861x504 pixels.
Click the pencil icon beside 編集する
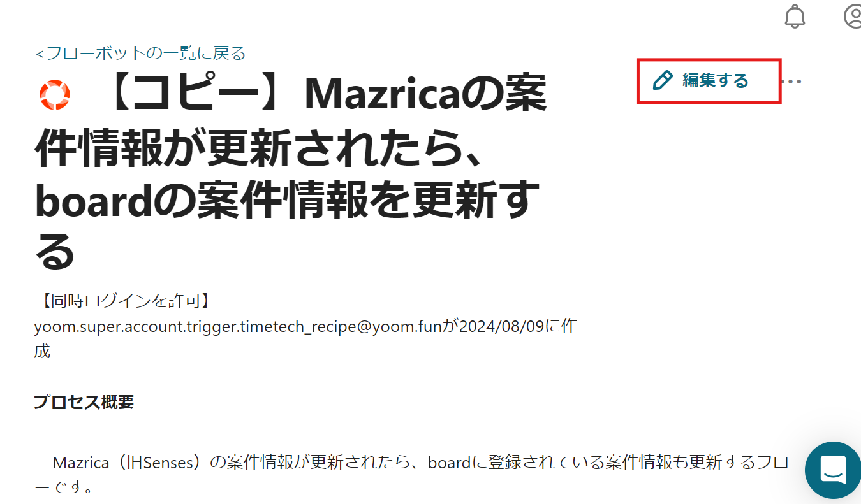663,80
